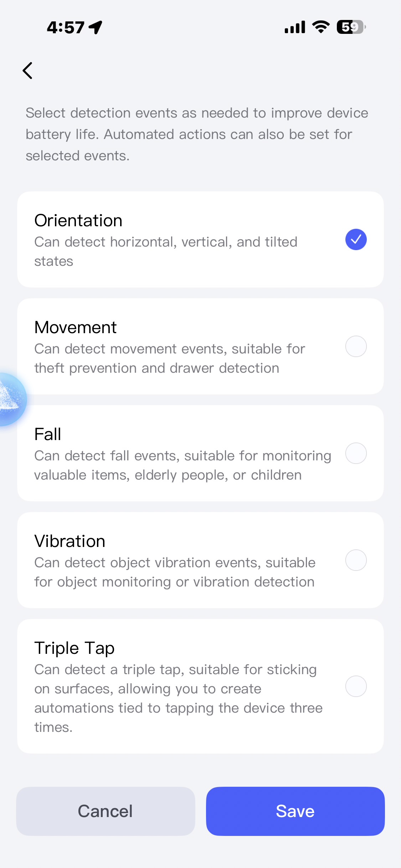Tap the location arrow beside the clock
Viewport: 401px width, 868px height.
click(96, 27)
